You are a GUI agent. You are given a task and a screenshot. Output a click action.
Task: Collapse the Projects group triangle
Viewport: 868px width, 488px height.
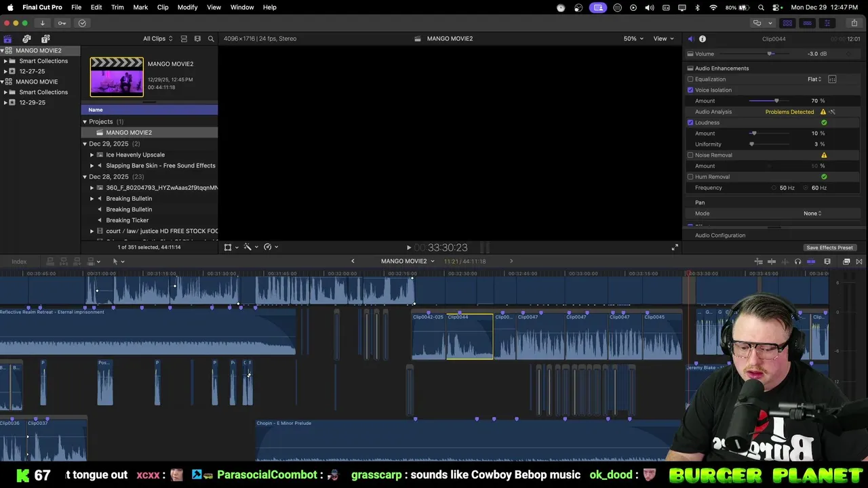click(85, 122)
